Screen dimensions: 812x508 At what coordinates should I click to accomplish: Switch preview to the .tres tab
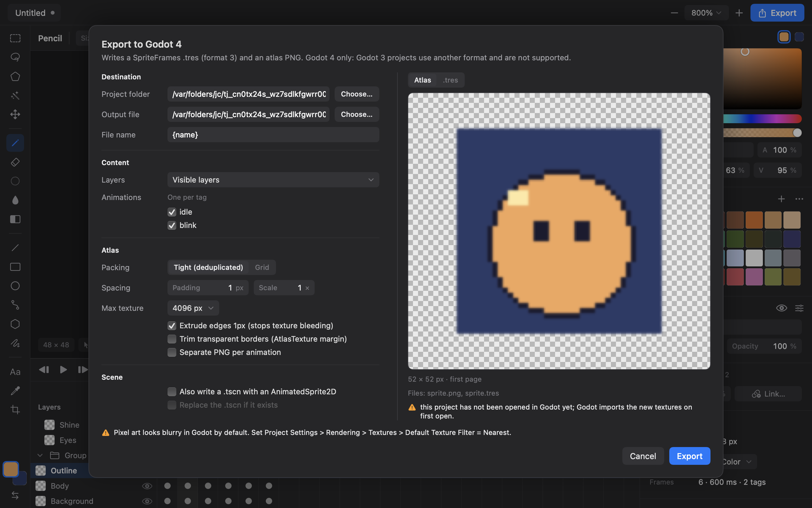coord(450,80)
